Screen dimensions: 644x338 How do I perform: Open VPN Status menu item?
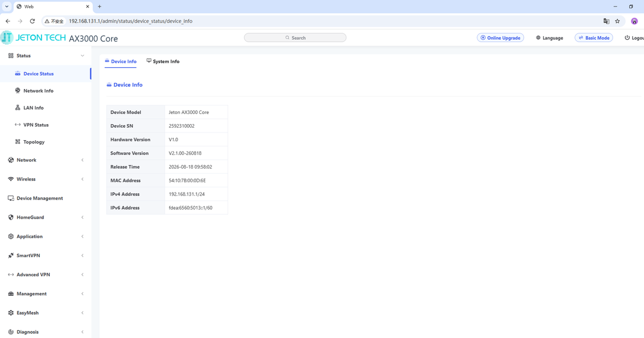click(x=36, y=124)
